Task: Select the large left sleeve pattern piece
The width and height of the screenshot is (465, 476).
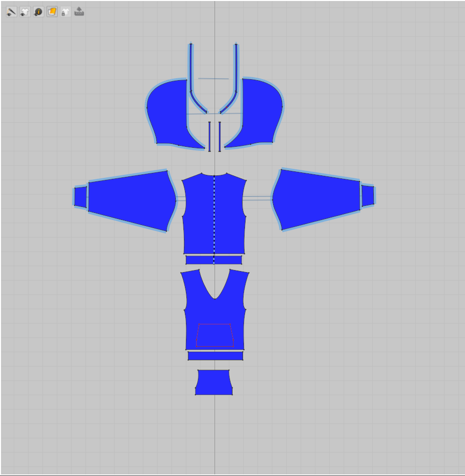Action: pyautogui.click(x=132, y=200)
